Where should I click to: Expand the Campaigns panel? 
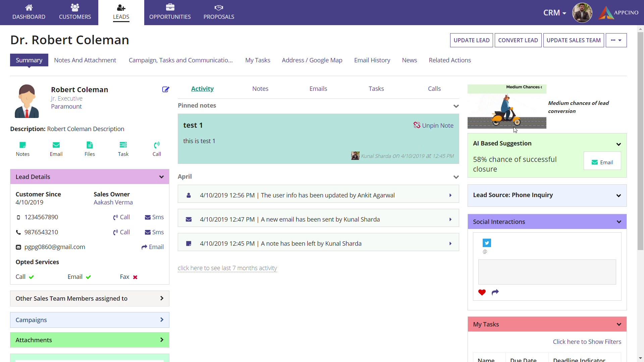tap(162, 320)
